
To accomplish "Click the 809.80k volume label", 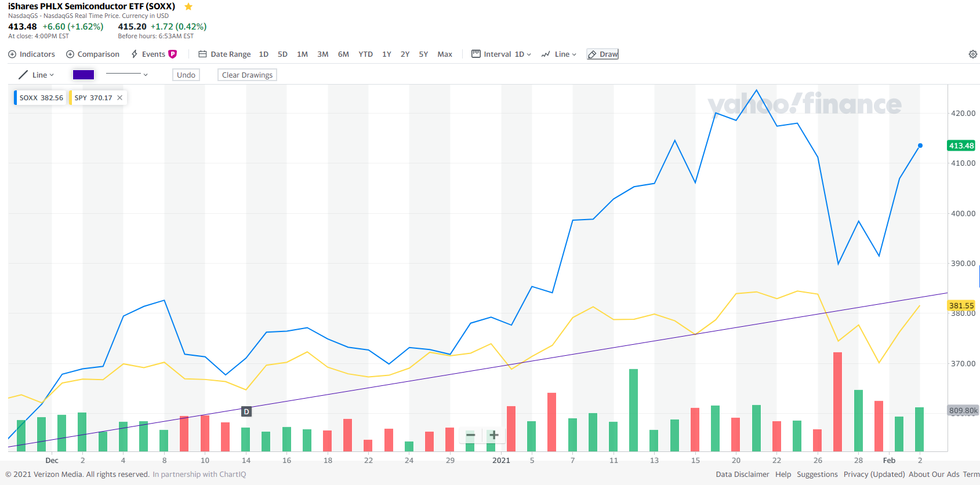I will pos(963,410).
